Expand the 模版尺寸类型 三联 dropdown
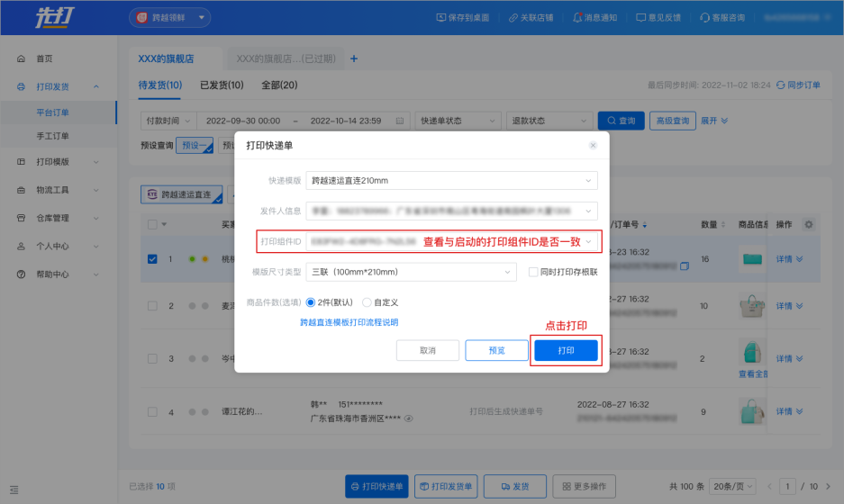The image size is (844, 504). tap(411, 272)
